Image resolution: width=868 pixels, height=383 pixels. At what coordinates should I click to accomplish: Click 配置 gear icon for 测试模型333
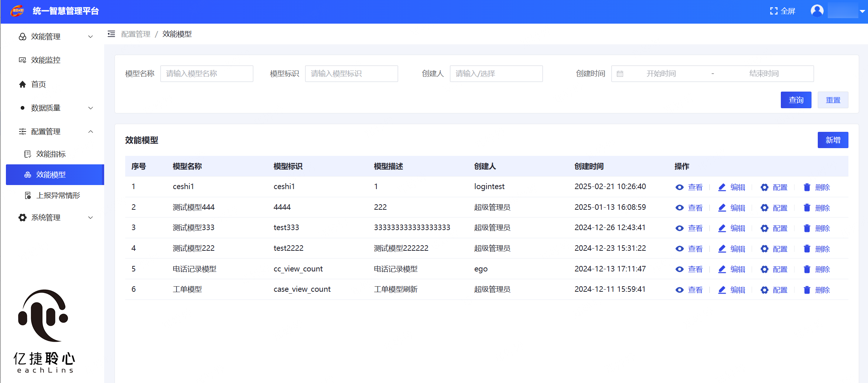coord(765,228)
